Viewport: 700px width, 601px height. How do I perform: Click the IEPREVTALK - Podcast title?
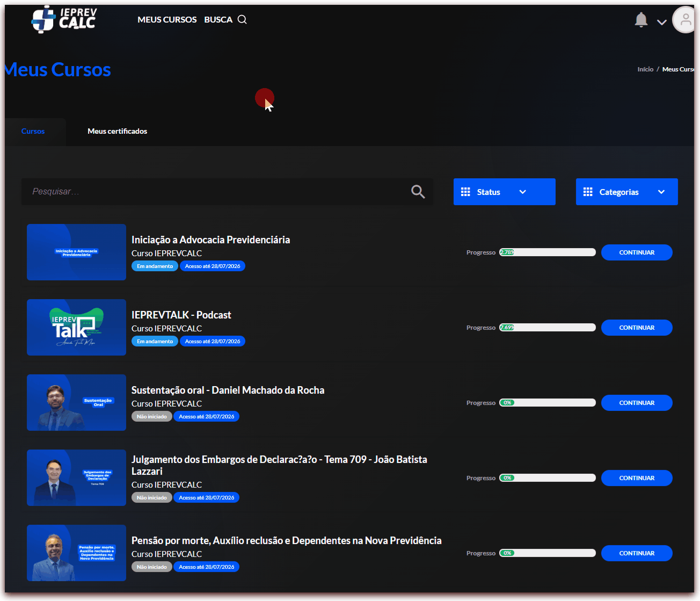[x=181, y=315]
